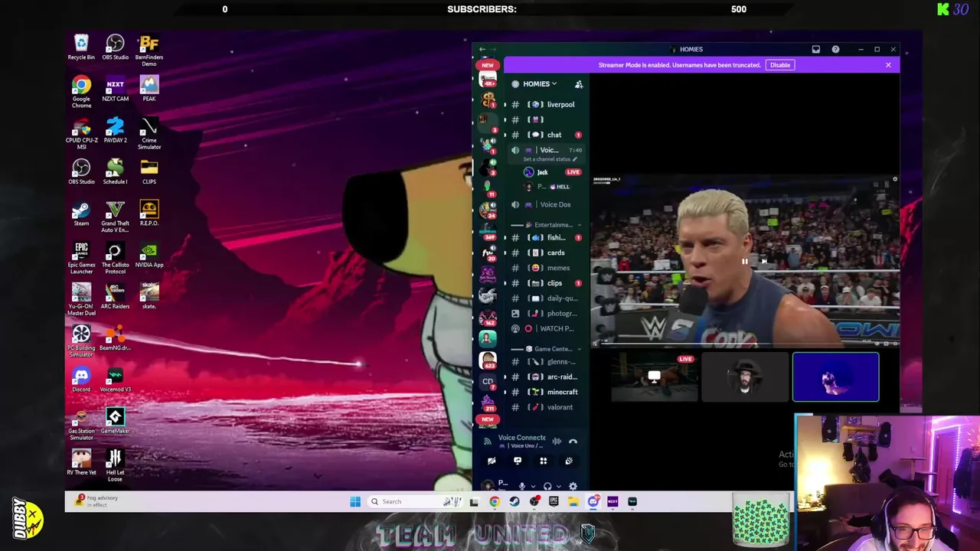Pause the WWE stream video
Image resolution: width=980 pixels, height=551 pixels.
tap(744, 261)
